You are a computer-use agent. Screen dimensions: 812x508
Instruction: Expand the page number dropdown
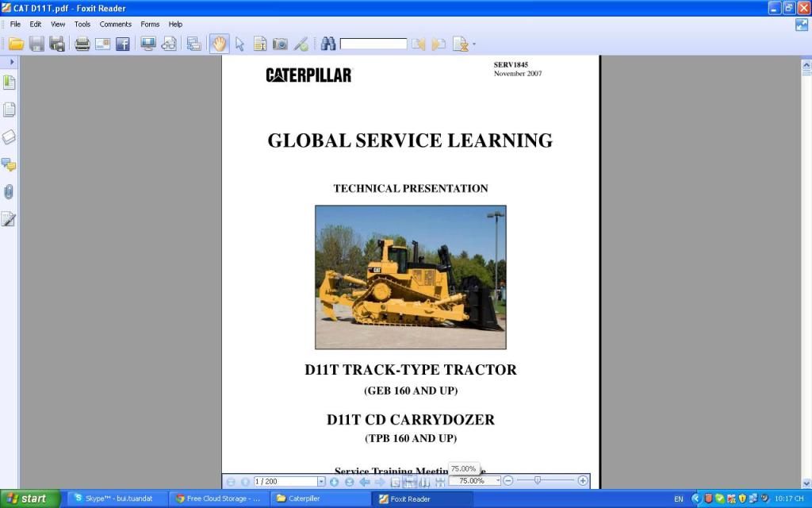[x=321, y=482]
